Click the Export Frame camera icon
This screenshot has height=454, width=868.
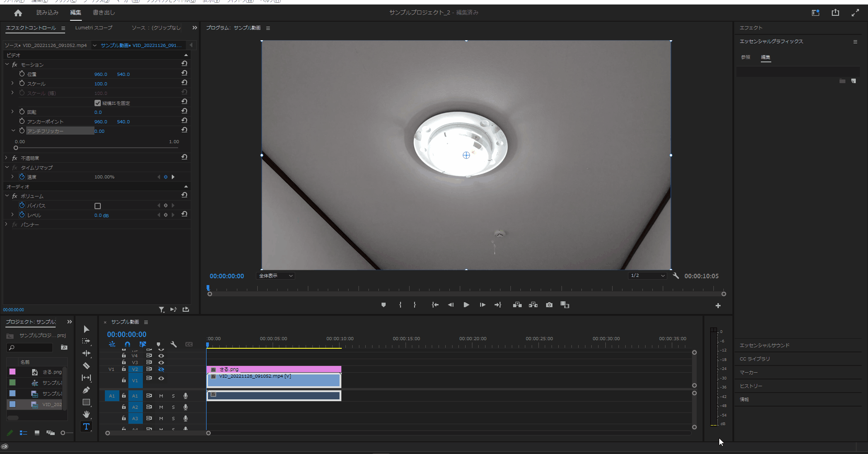[549, 305]
